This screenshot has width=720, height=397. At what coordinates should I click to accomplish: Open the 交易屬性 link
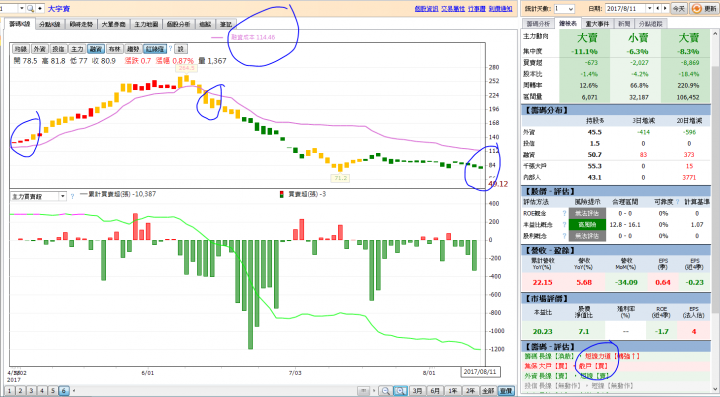point(453,9)
